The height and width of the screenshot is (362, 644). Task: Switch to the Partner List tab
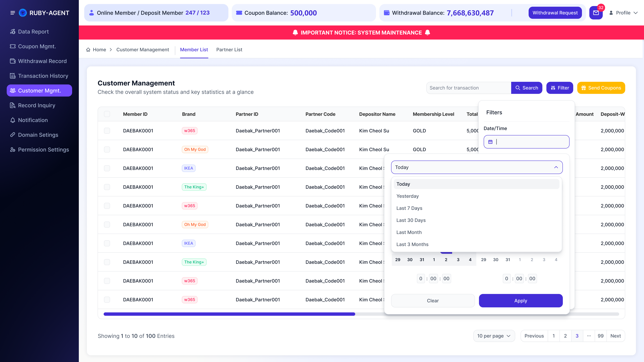click(229, 50)
